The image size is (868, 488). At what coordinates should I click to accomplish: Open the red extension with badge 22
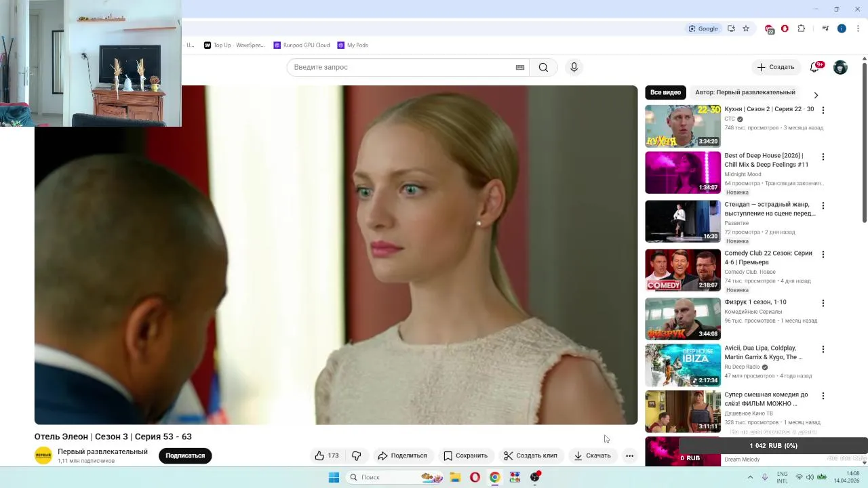click(769, 29)
